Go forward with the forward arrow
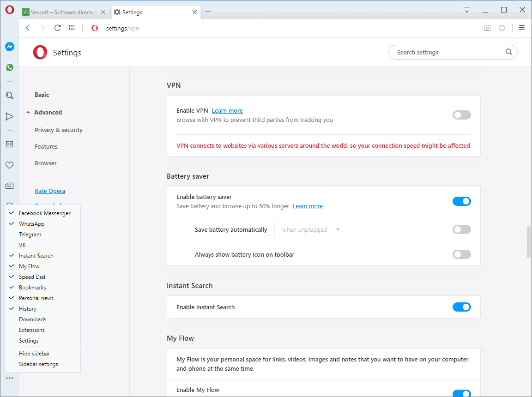This screenshot has height=397, width=532. click(x=42, y=28)
